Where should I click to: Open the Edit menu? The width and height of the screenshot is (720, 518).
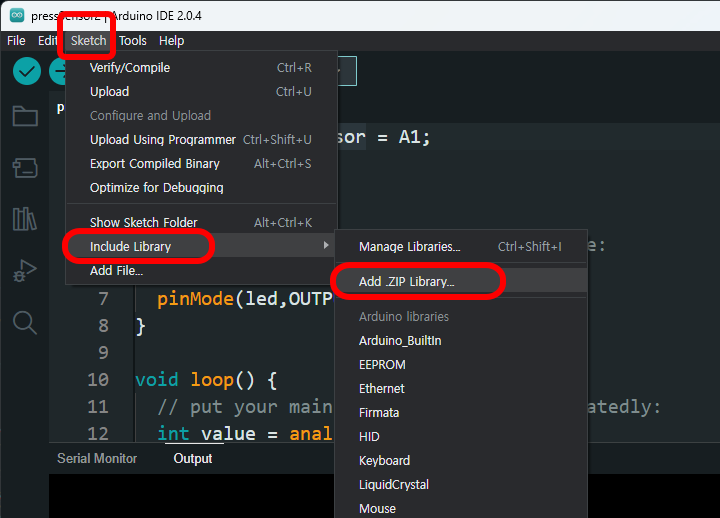(x=48, y=41)
